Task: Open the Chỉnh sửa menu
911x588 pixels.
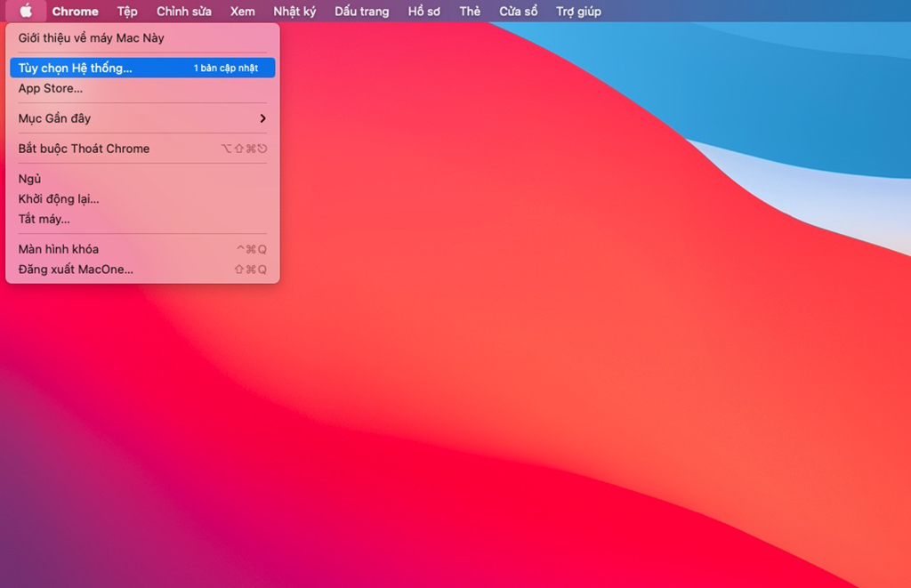Action: point(183,11)
